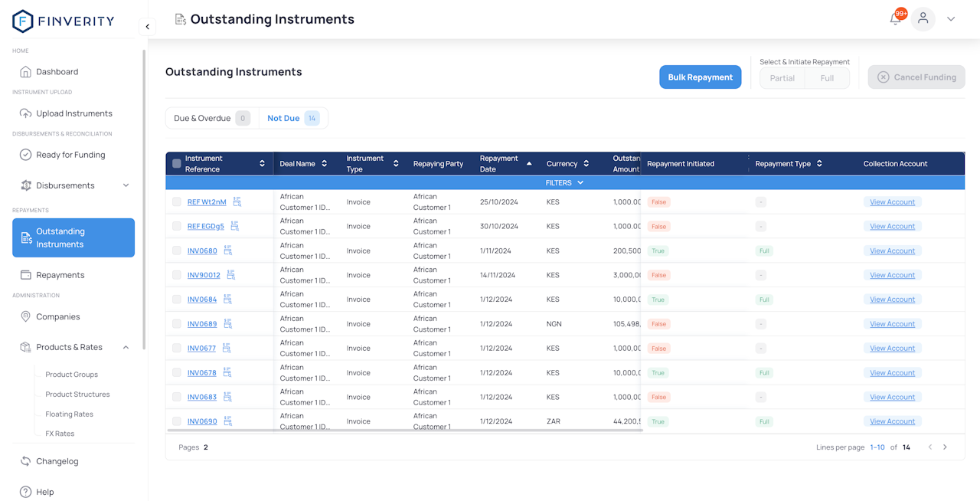Expand the Disbursements sidebar section
980x501 pixels.
[x=126, y=185]
